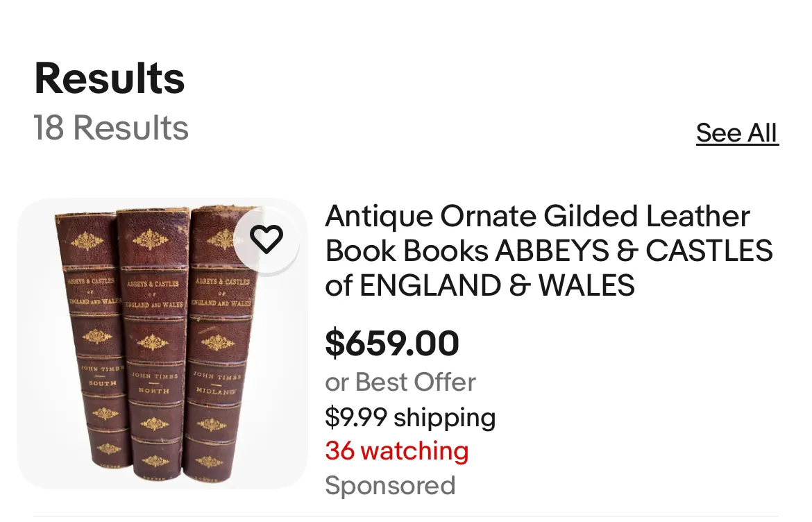Click the red '36 watching' text
This screenshot has width=812, height=522.
397,451
